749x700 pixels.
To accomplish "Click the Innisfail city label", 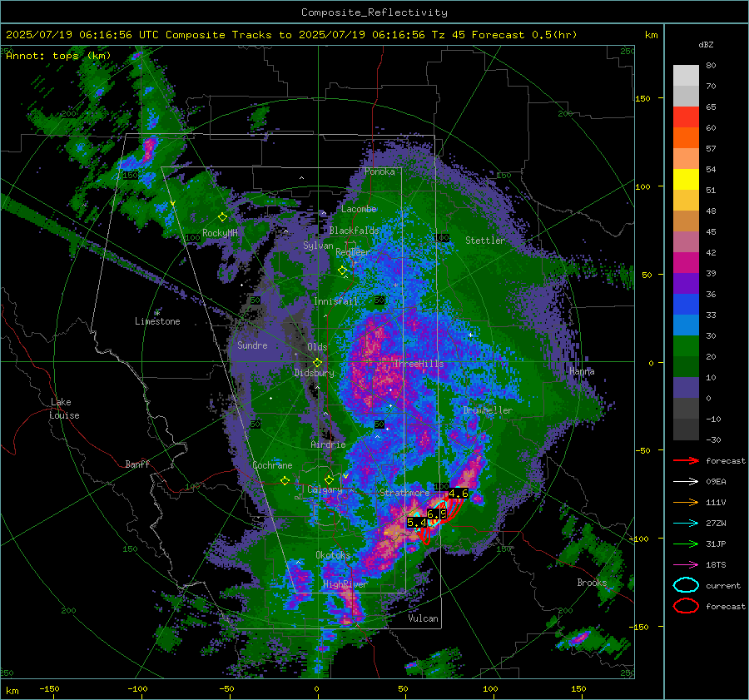I will 335,301.
